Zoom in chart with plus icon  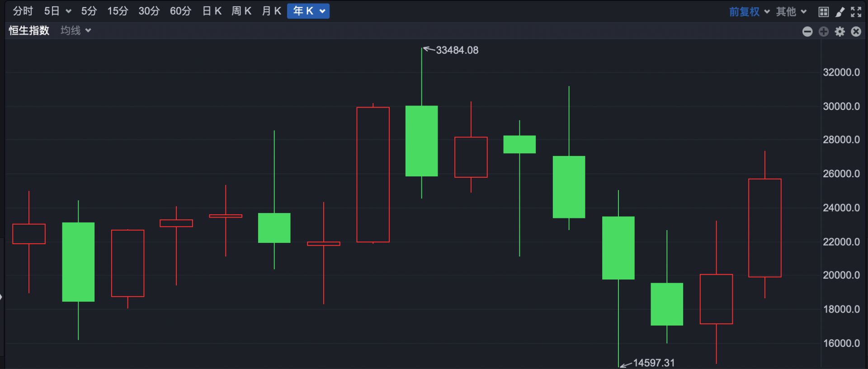[x=824, y=32]
